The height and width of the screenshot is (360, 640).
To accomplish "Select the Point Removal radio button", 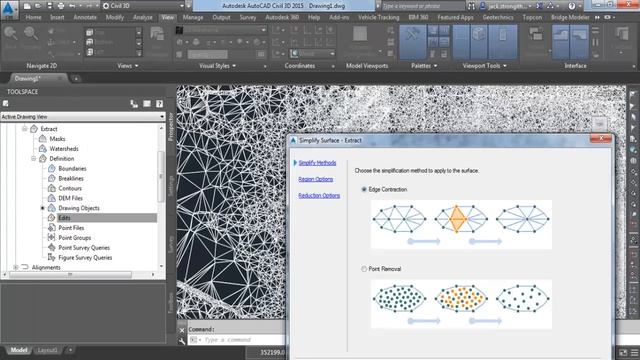I will (364, 269).
